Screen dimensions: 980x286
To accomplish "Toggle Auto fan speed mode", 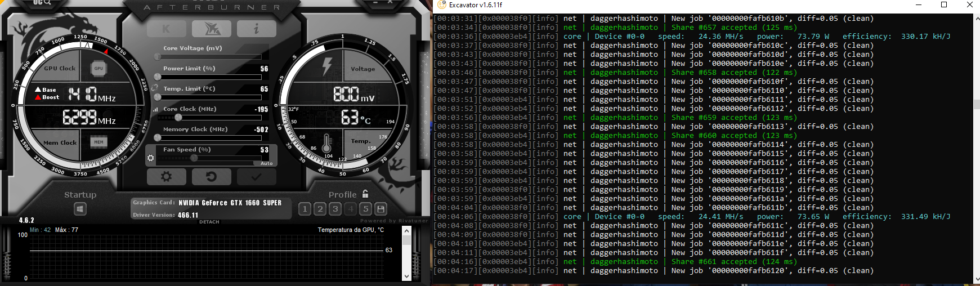I will [267, 163].
